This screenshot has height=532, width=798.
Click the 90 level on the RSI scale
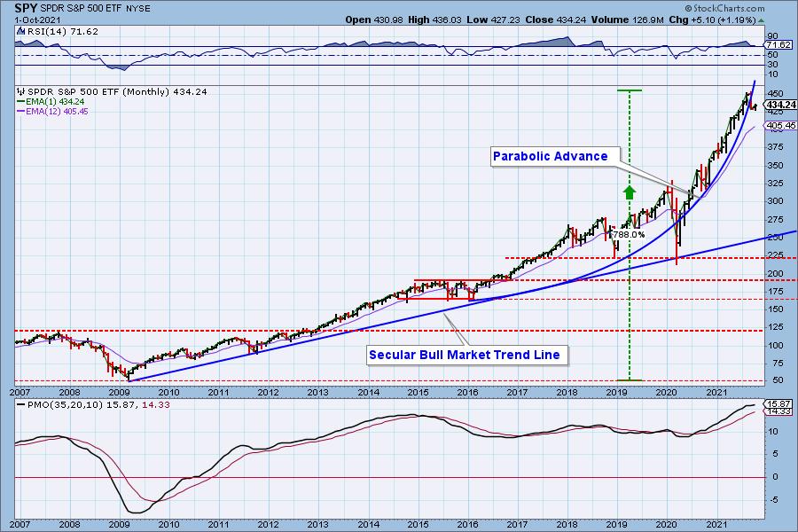(x=772, y=35)
